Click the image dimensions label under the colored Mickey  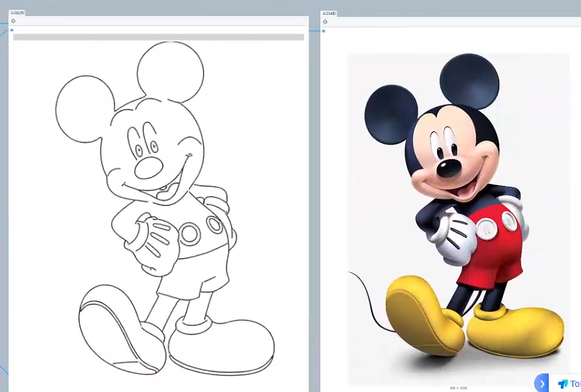458,387
